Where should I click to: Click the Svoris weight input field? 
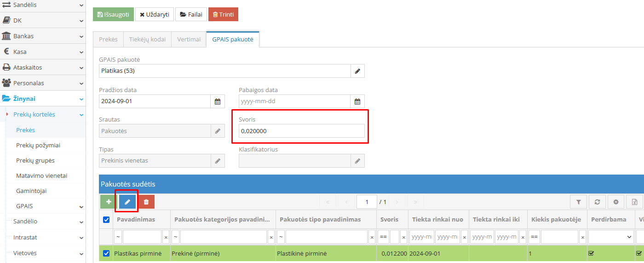click(302, 131)
